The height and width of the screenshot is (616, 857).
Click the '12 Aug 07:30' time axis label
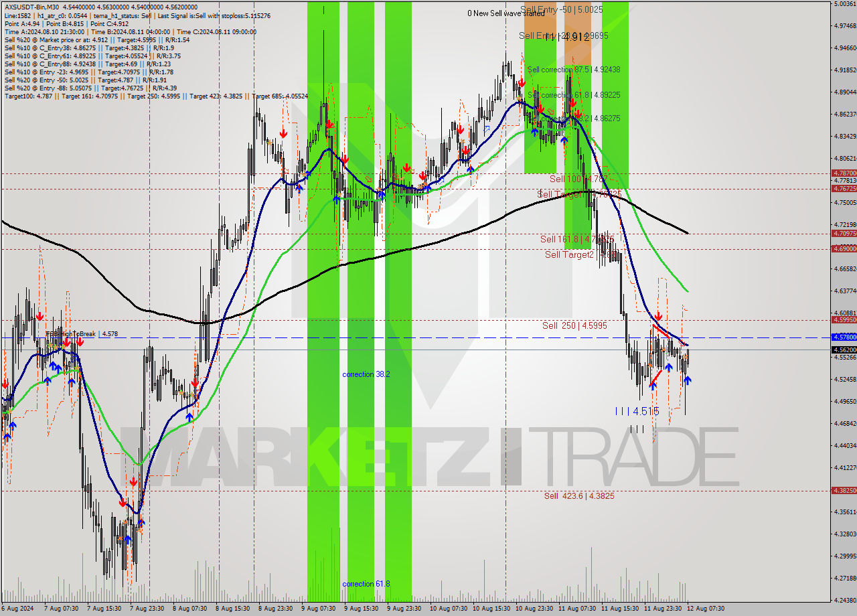tap(705, 609)
